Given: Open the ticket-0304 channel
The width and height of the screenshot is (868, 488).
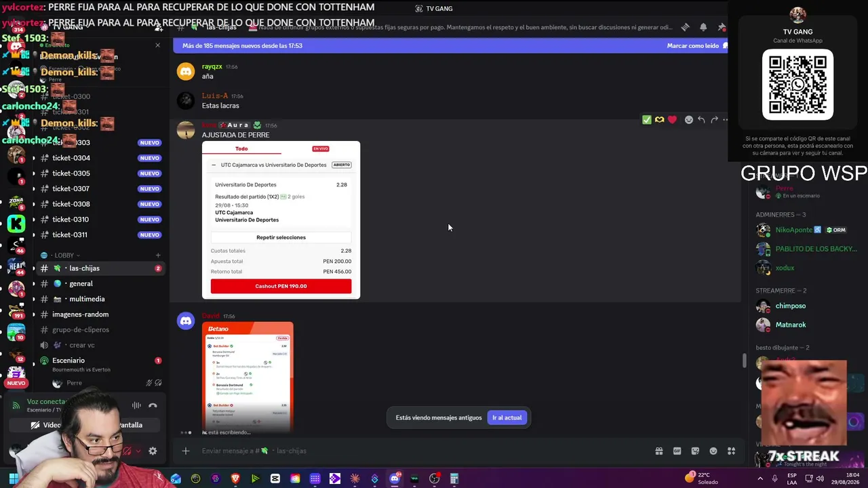Looking at the screenshot, I should point(100,158).
